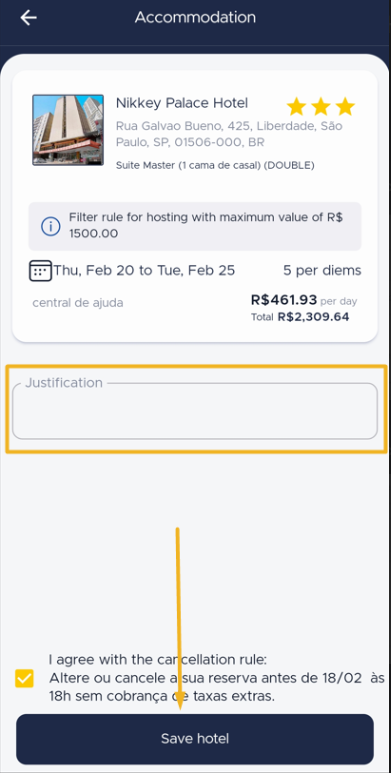The width and height of the screenshot is (391, 773).
Task: Click inside the Justification text field
Action: [195, 411]
